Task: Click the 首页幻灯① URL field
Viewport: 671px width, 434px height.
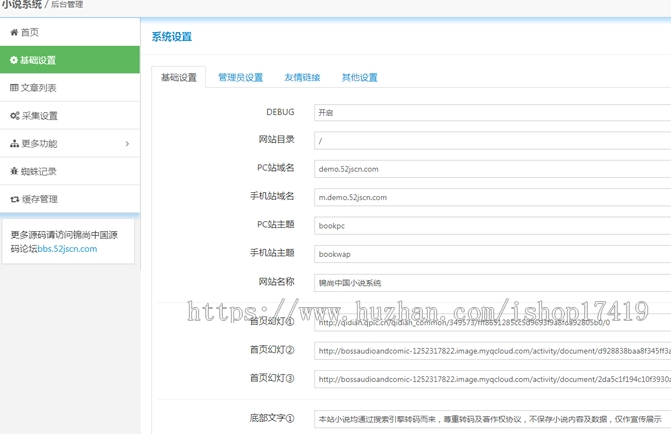Action: click(493, 322)
